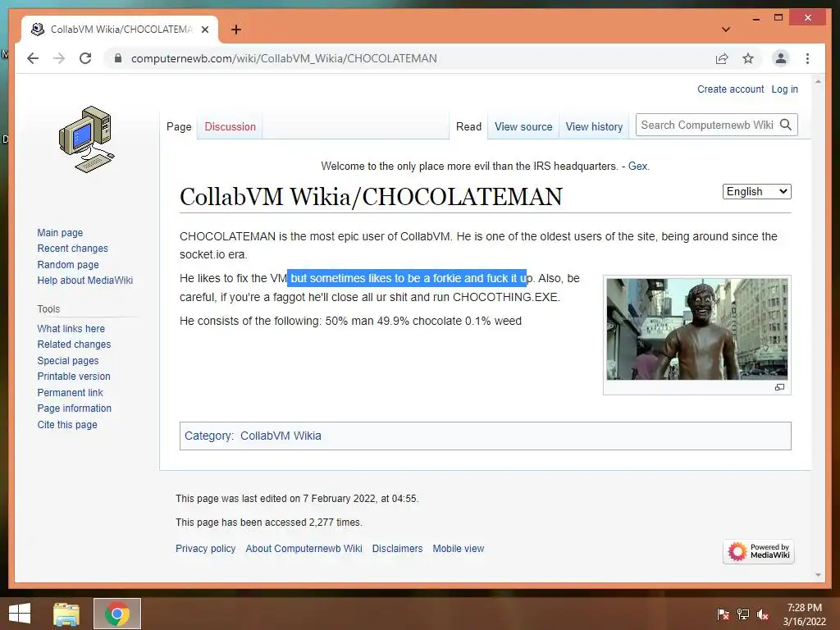Go back with the browser back arrow
This screenshot has width=840, height=630.
[x=33, y=58]
